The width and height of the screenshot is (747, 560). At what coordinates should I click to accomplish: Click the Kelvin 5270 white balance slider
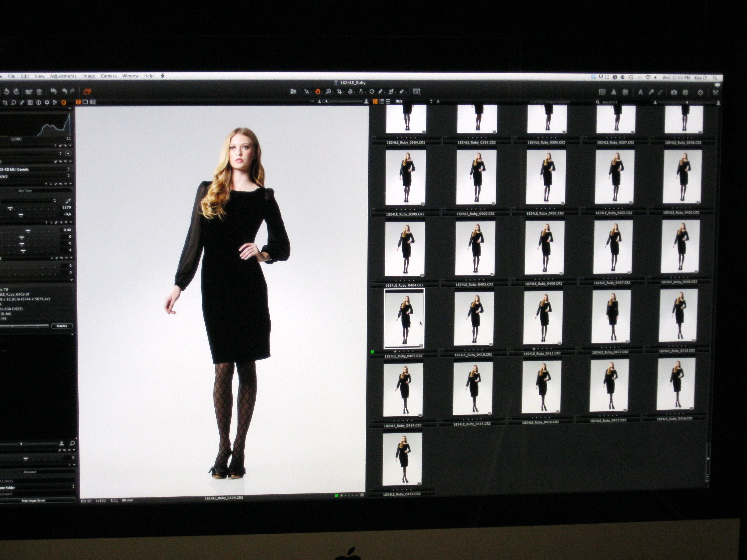[x=10, y=209]
